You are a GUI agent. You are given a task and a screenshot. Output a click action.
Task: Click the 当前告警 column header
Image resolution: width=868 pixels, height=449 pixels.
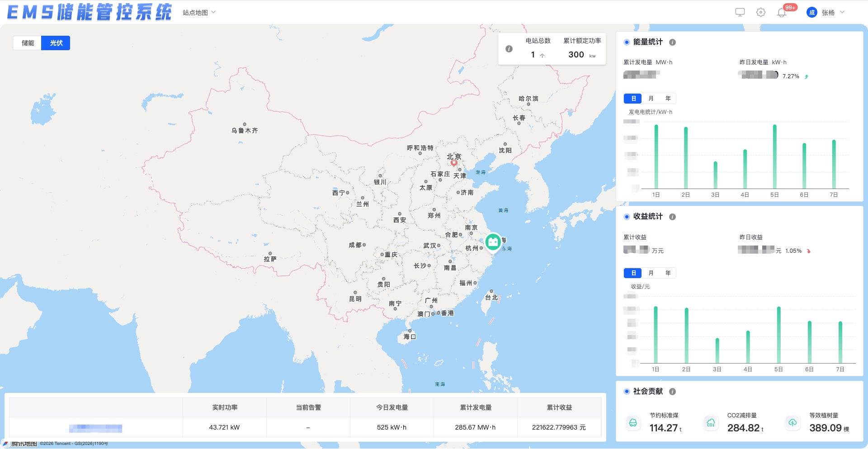[308, 407]
